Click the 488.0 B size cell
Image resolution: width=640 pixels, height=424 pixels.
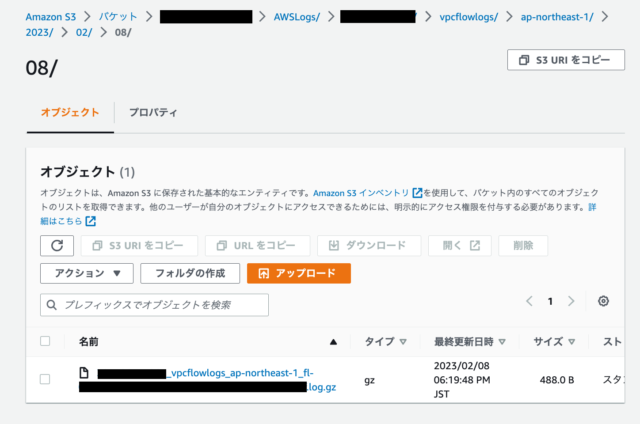(x=557, y=380)
